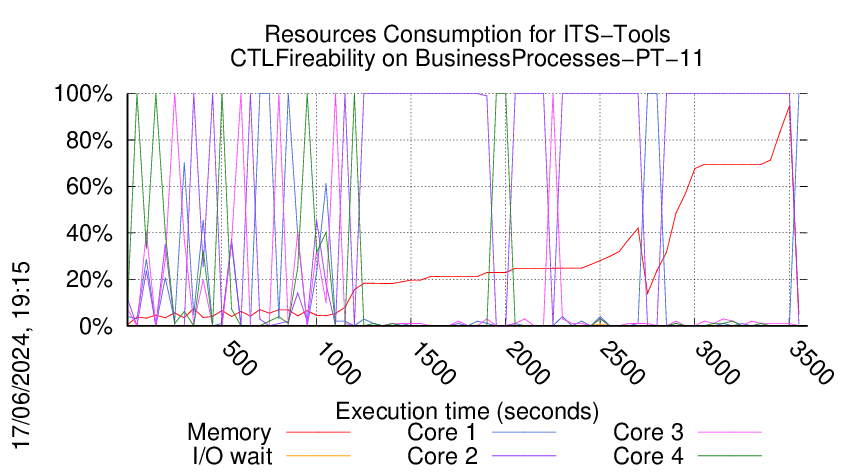
Task: Click the 1000 x-axis tick label
Action: (338, 363)
